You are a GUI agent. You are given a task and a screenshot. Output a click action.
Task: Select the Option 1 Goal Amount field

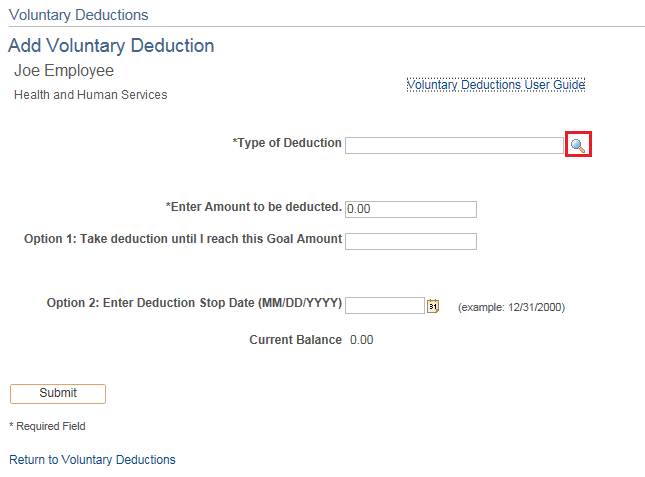tap(410, 241)
